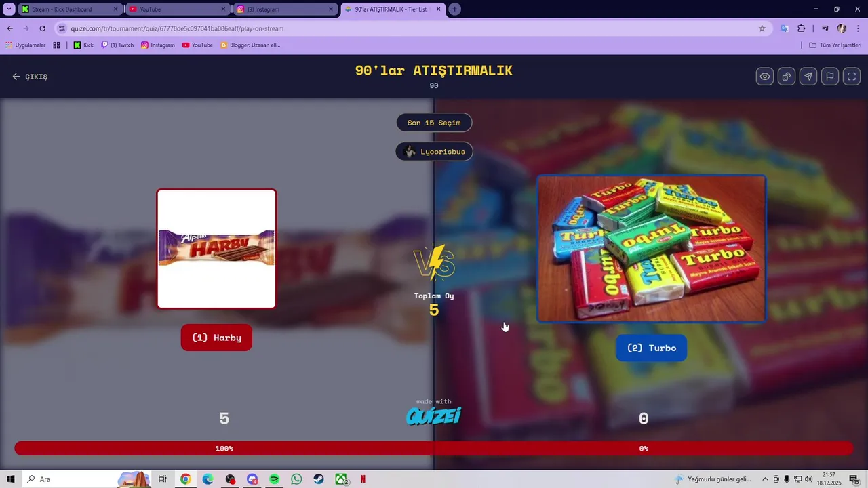Click the paper plane share icon
This screenshot has height=488, width=868.
click(x=808, y=77)
